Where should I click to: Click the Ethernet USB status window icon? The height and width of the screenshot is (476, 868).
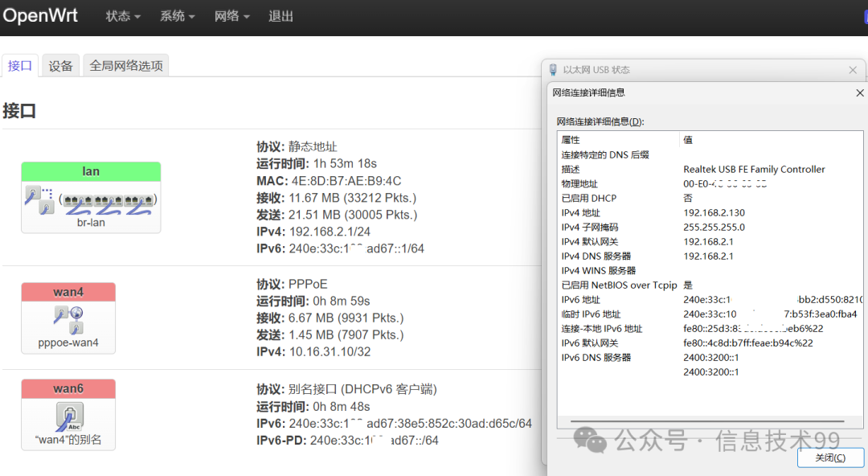(x=553, y=70)
